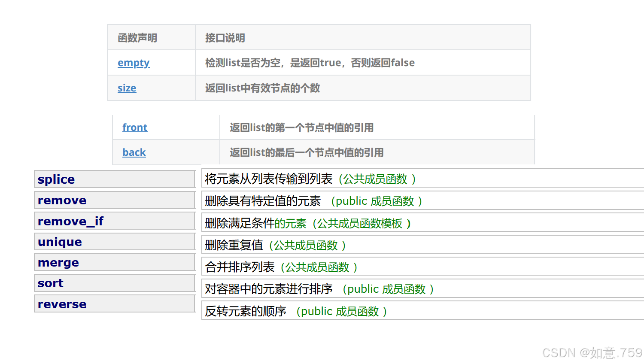This screenshot has height=364, width=644.
Task: Click the sort function name
Action: [x=51, y=283]
